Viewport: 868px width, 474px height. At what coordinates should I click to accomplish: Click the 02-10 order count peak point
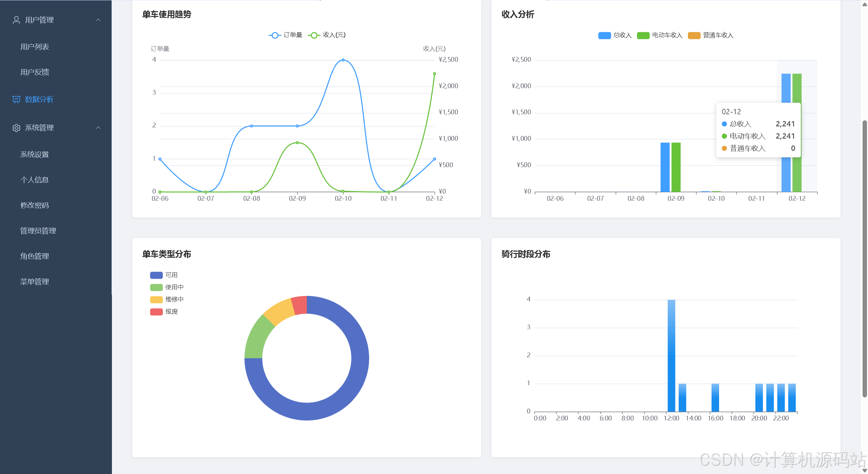pos(343,60)
